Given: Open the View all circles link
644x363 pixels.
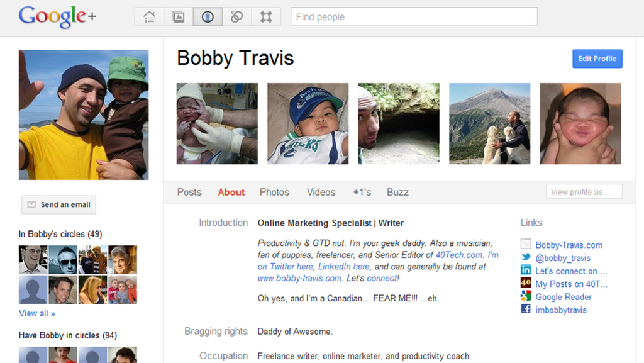Looking at the screenshot, I should tap(36, 313).
